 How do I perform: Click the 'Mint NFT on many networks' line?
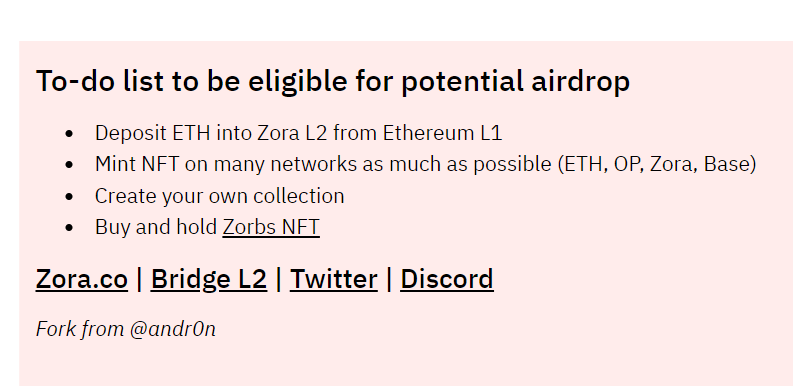click(425, 164)
